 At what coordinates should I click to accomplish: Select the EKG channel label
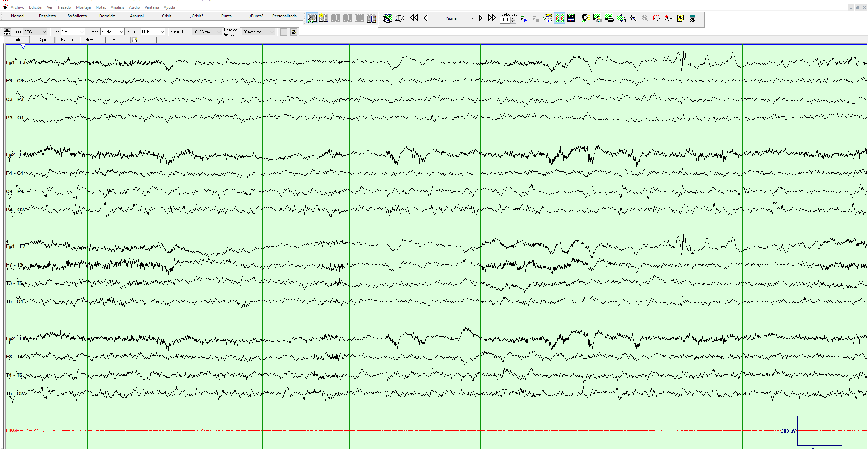click(x=11, y=430)
